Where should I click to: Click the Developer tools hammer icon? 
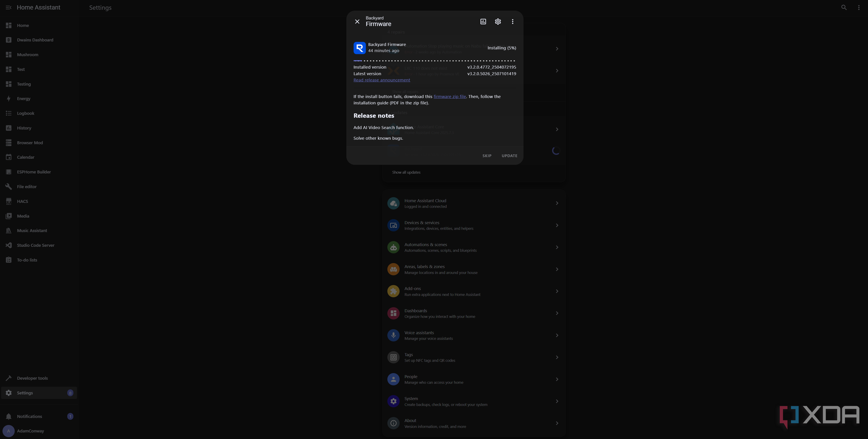pyautogui.click(x=9, y=378)
